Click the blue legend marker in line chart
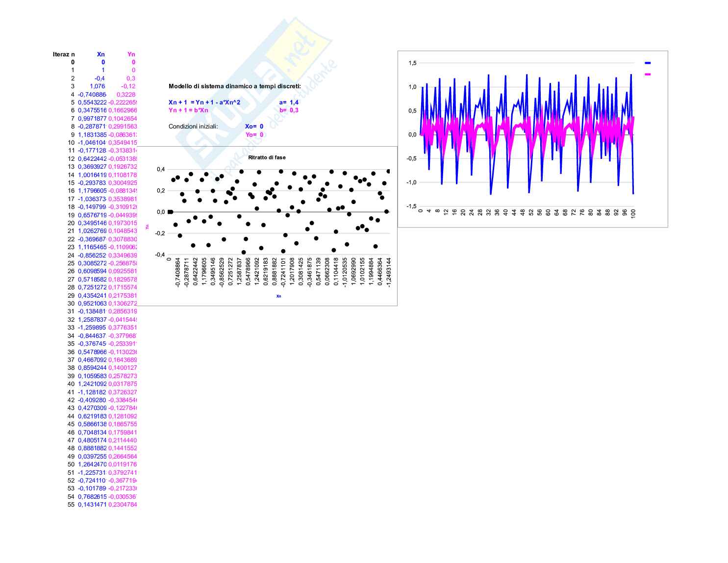Viewport: 728px width, 563px height. [x=648, y=63]
